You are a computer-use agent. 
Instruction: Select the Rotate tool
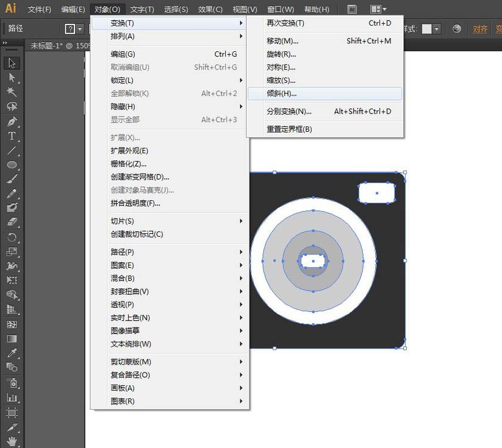[12, 237]
